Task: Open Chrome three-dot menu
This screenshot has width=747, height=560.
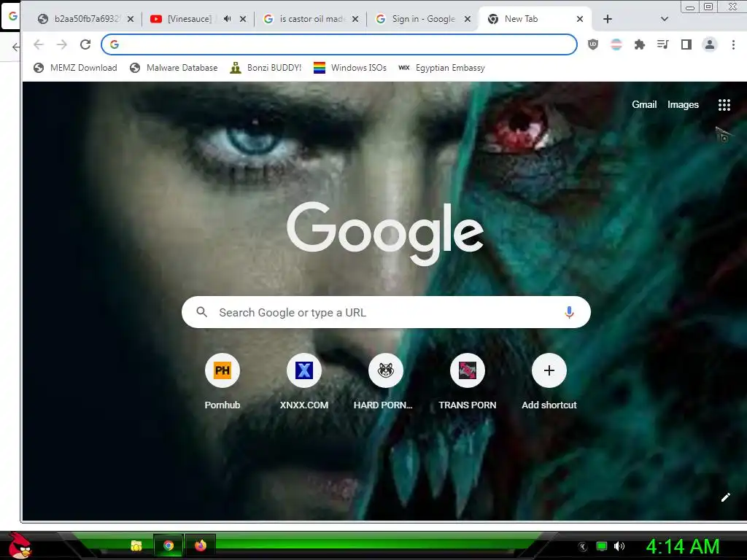Action: [x=733, y=44]
